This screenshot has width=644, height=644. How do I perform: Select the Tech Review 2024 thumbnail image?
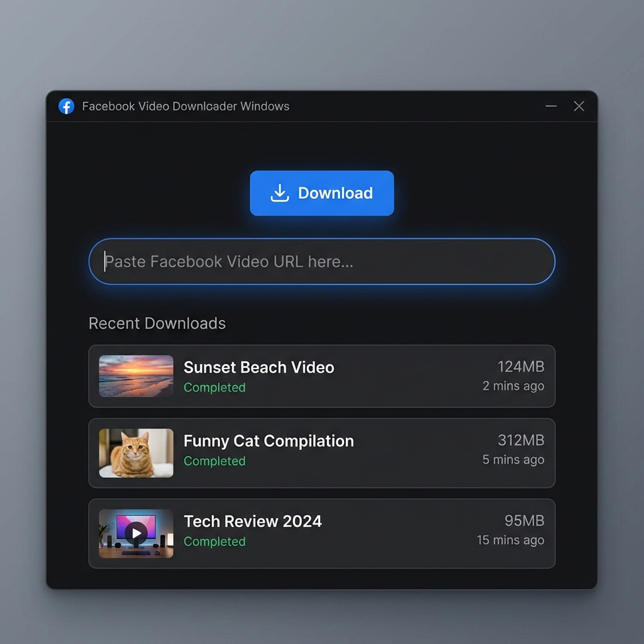tap(135, 533)
